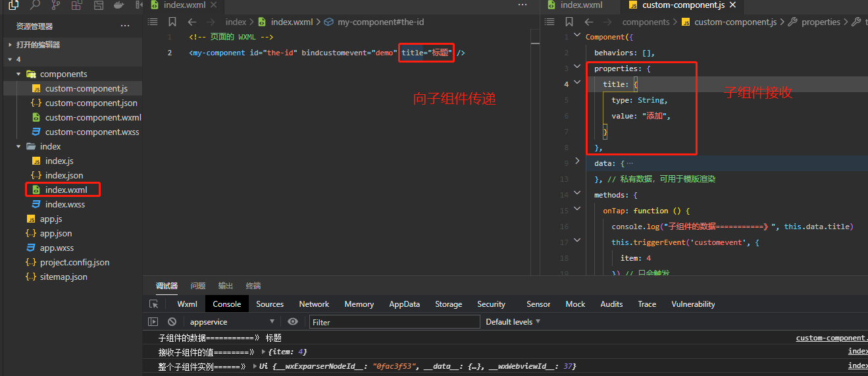Open the Default levels dropdown
868x376 pixels.
click(513, 322)
